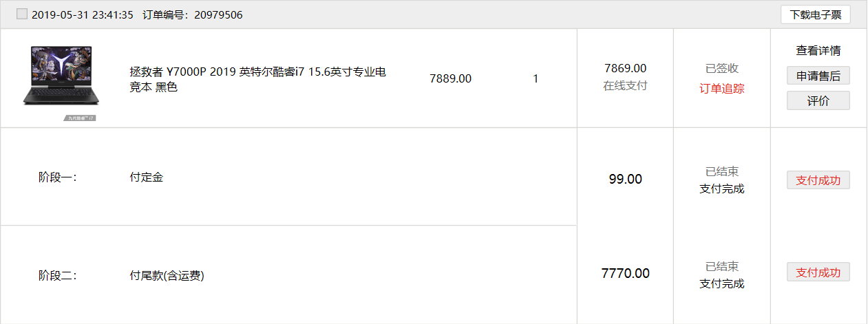
Task: Click the 评价 button
Action: click(818, 100)
